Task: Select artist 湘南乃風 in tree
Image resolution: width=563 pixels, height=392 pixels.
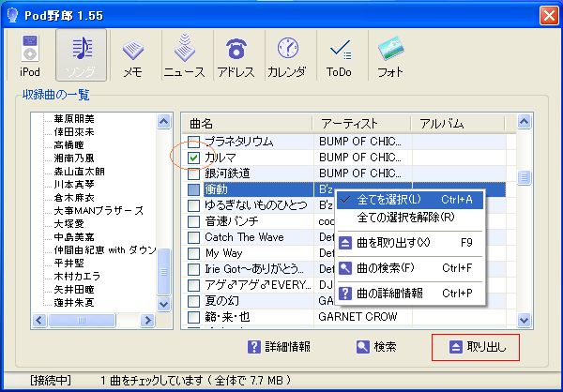Action: (74, 158)
